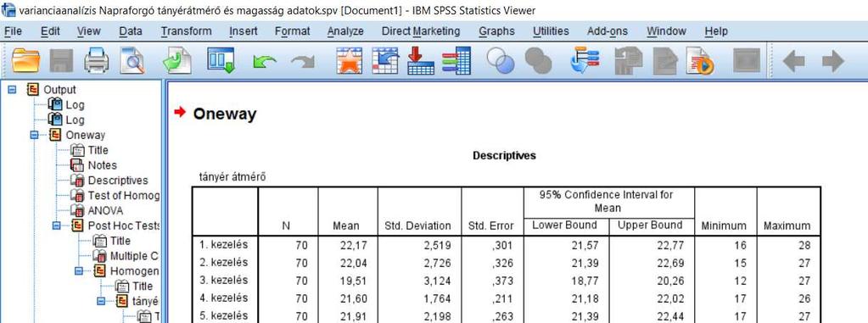
Task: Click the Descriptives table title
Action: click(x=504, y=155)
